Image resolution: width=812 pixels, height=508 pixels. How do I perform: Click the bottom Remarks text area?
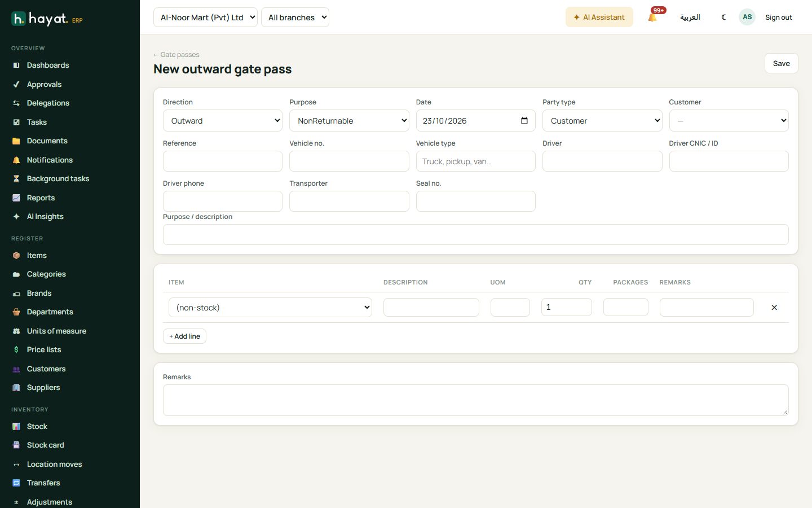pyautogui.click(x=475, y=400)
